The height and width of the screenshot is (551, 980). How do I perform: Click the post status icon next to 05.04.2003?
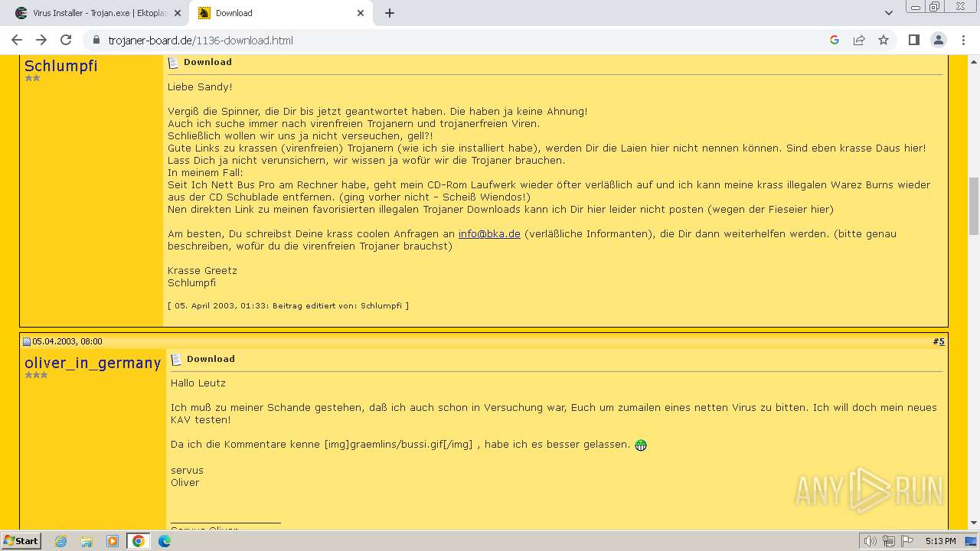point(27,341)
